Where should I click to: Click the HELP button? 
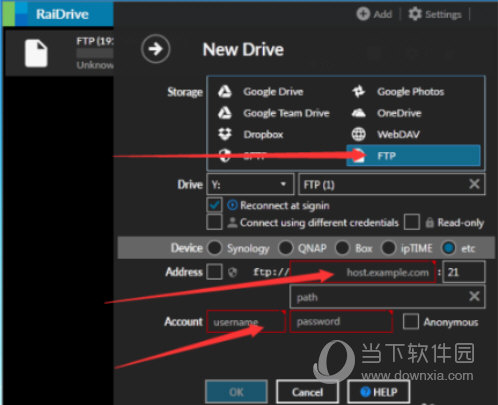(x=379, y=392)
